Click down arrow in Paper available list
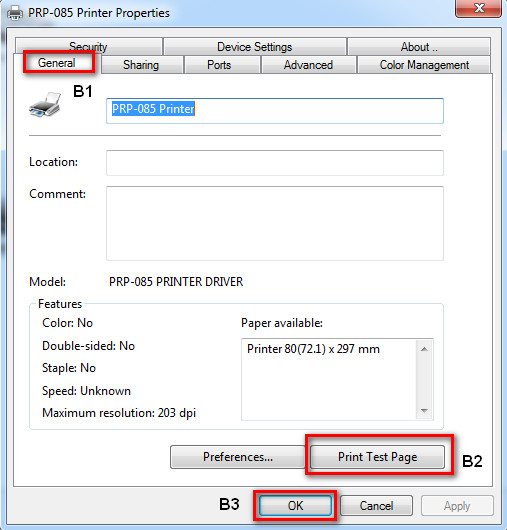The image size is (507, 530). (425, 411)
